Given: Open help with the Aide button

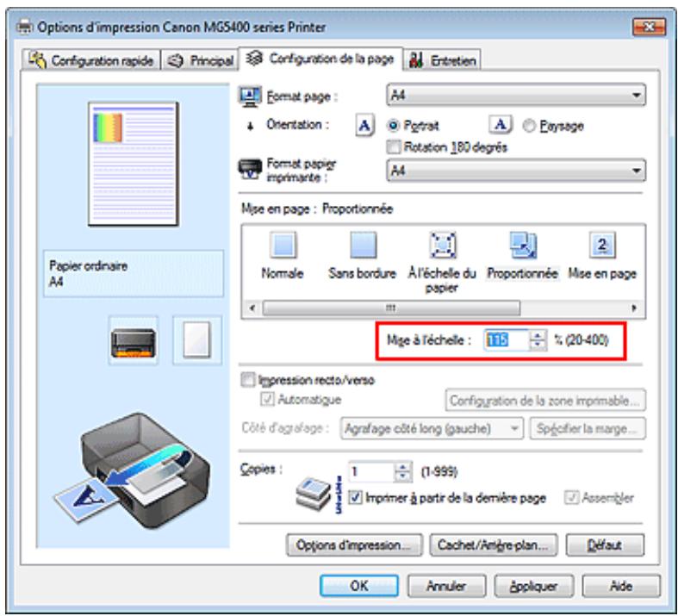Looking at the screenshot, I should 621,586.
